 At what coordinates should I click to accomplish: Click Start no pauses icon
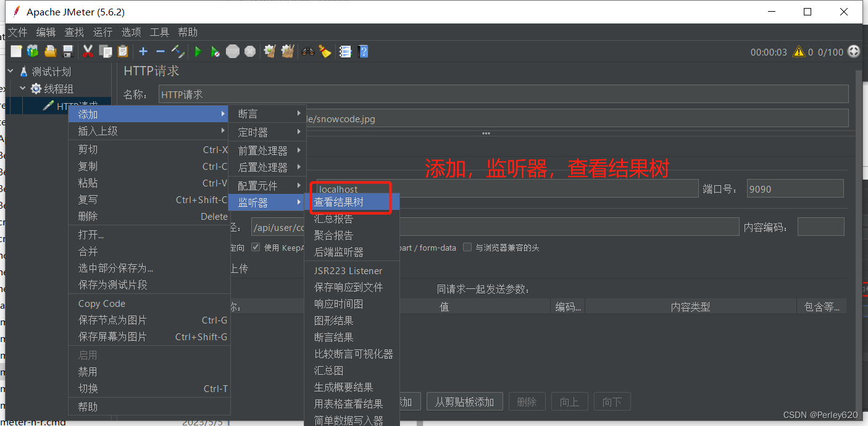click(215, 52)
